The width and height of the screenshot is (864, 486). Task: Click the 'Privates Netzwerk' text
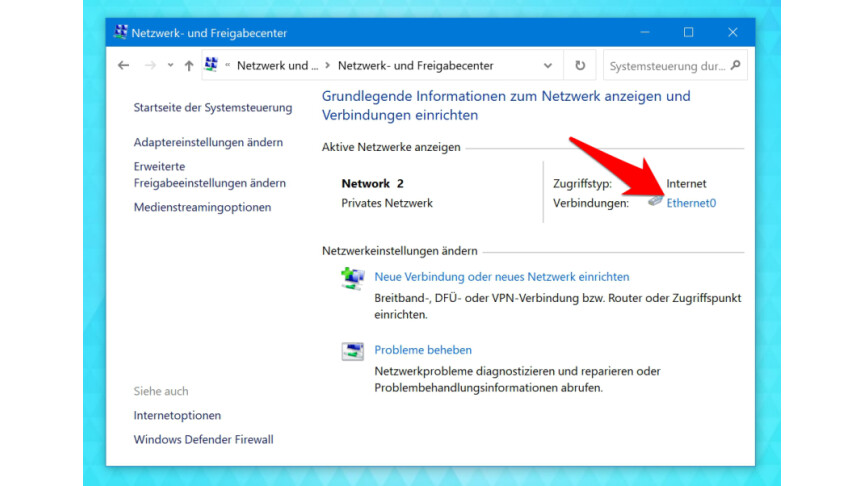[x=387, y=203]
